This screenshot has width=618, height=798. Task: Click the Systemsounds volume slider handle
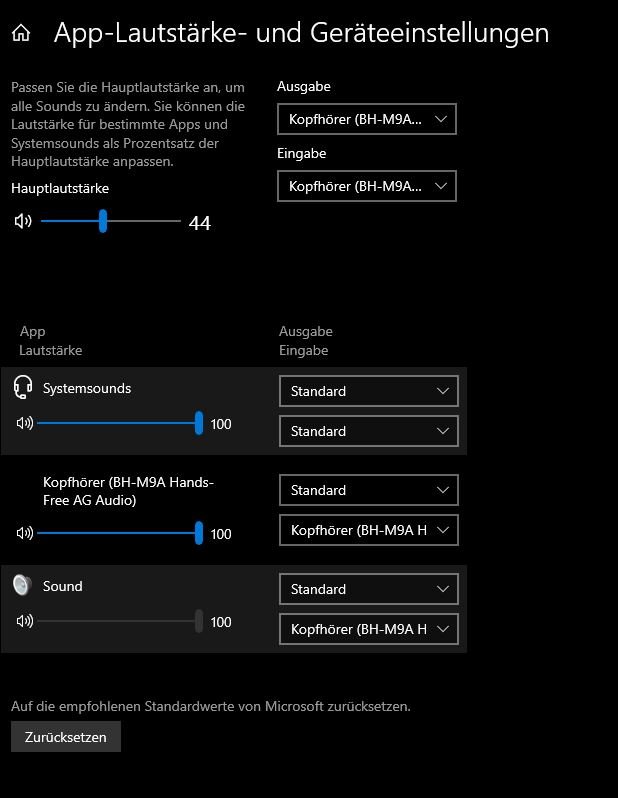click(x=199, y=423)
